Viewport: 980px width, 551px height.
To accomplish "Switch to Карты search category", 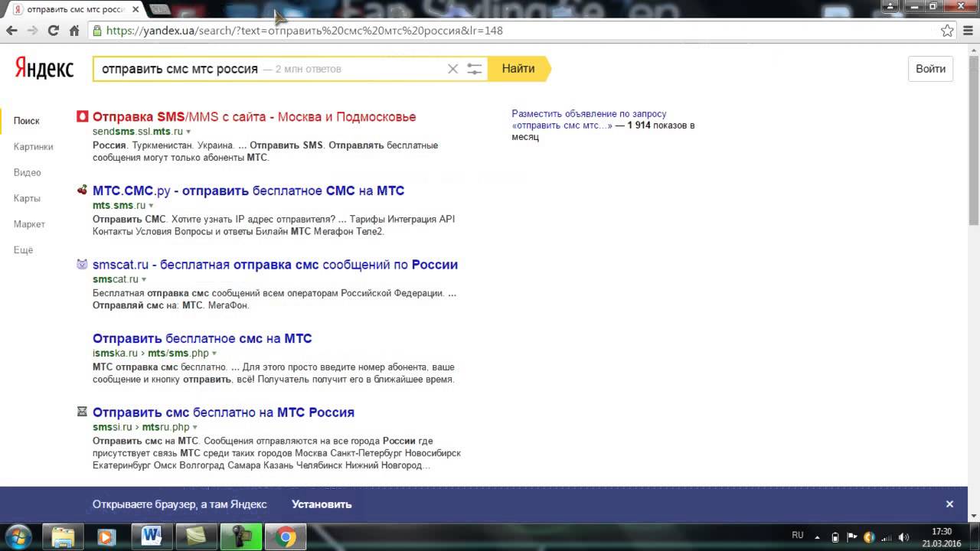I will [x=27, y=198].
